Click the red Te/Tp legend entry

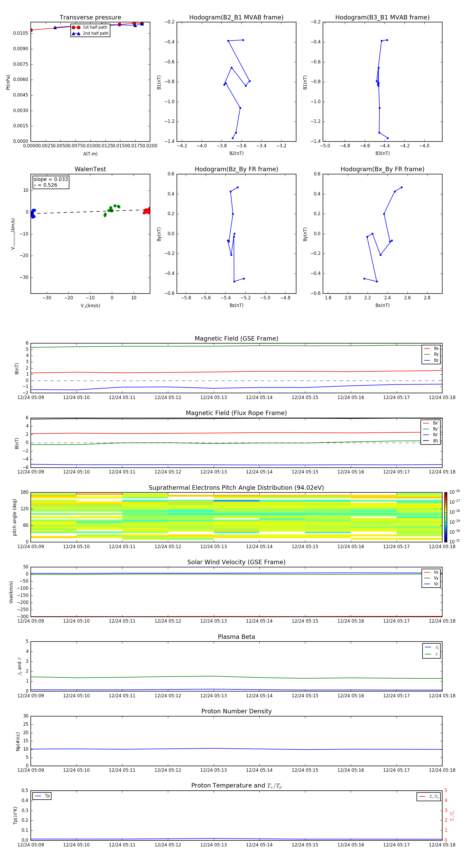[429, 796]
